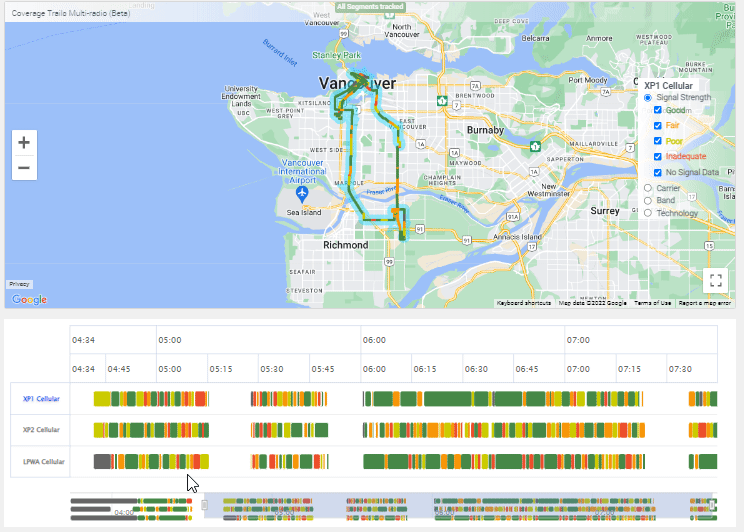The width and height of the screenshot is (744, 532).
Task: Zoom in on the map
Action: point(24,142)
